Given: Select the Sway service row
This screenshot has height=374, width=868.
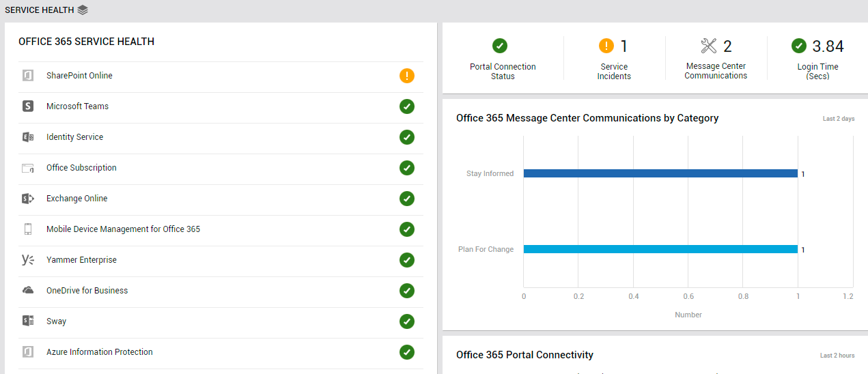Looking at the screenshot, I should (x=221, y=321).
